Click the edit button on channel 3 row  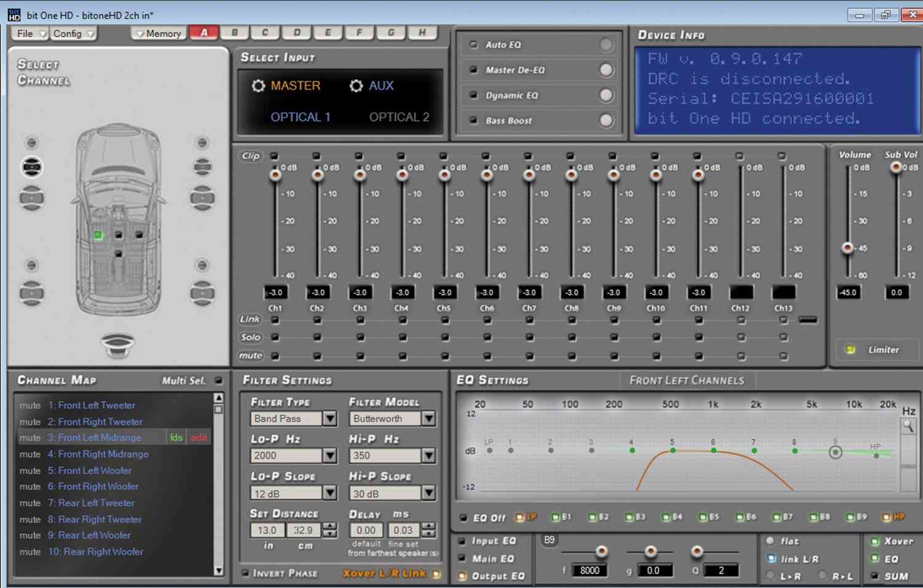198,437
